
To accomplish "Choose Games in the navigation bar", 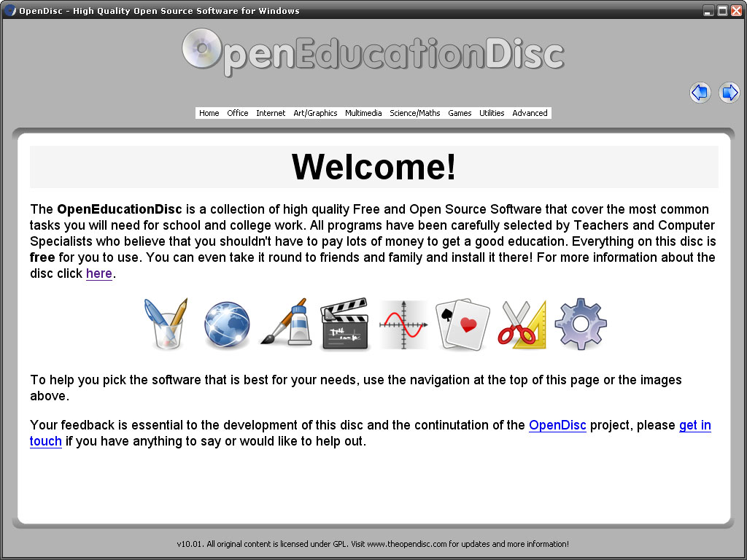I will point(460,113).
